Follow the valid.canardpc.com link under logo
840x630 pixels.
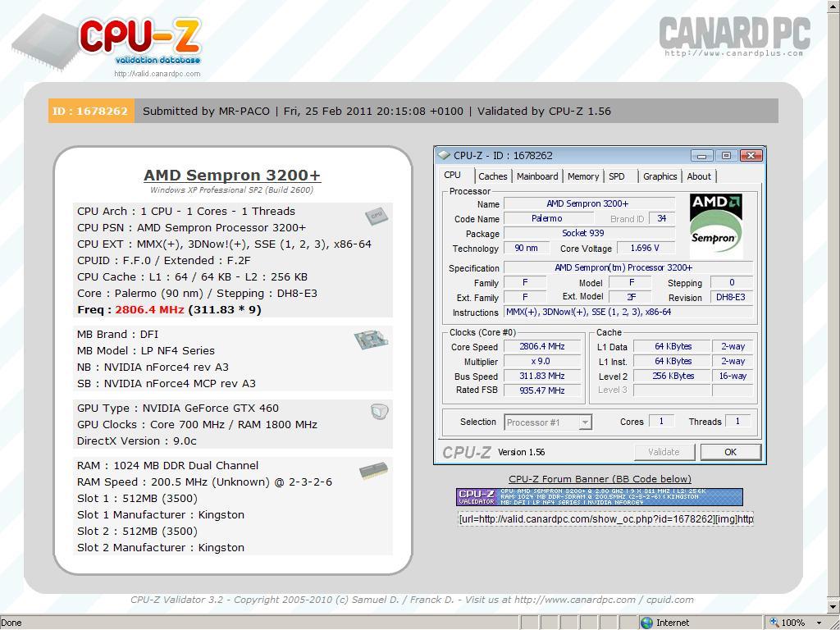point(157,74)
